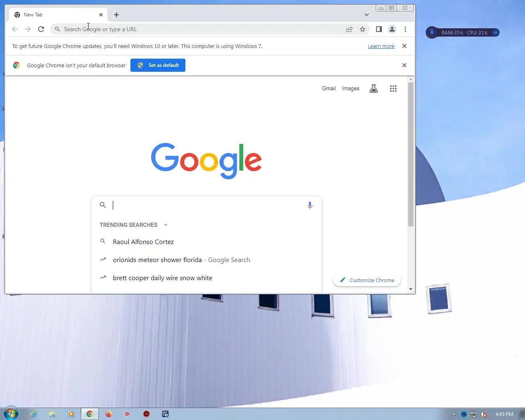
Task: Click inside the Google search box
Action: [x=207, y=205]
